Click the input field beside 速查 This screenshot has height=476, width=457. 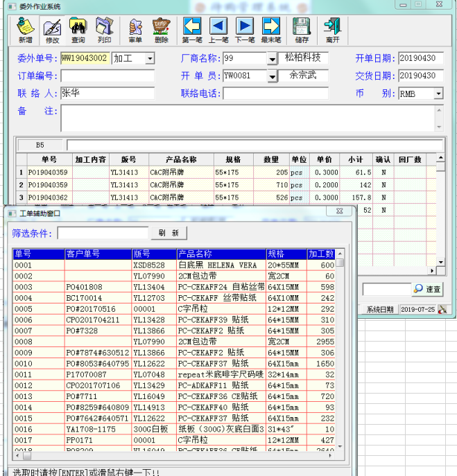387,290
